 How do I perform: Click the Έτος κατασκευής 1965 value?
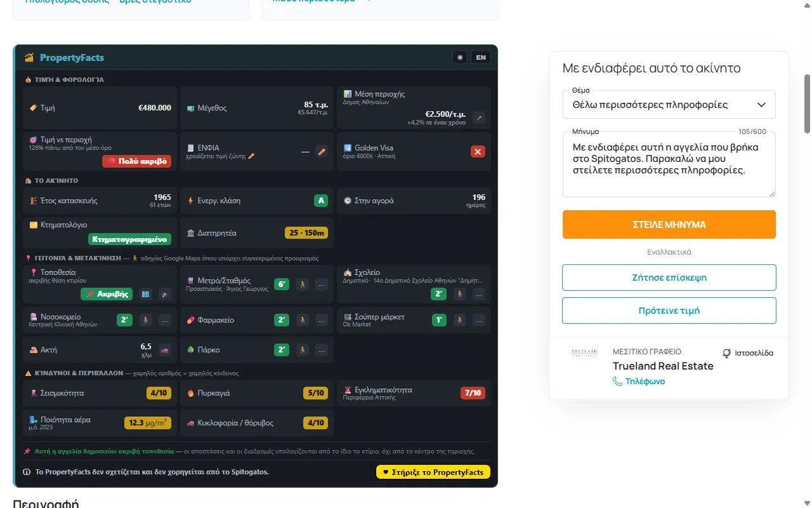(162, 197)
